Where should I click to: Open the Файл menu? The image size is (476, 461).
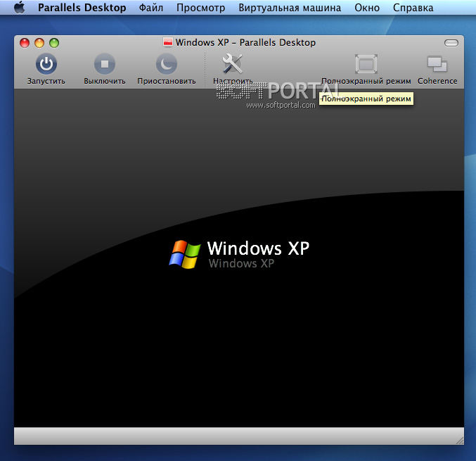click(151, 8)
